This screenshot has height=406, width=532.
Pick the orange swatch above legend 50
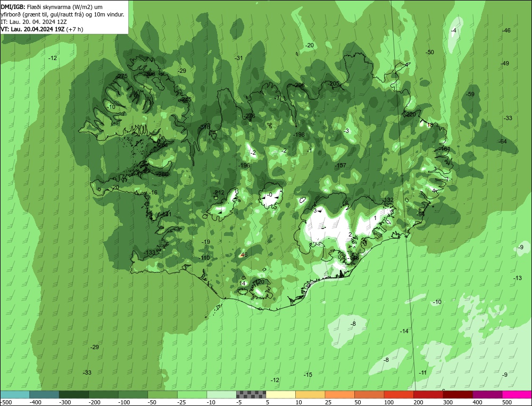tap(369, 394)
